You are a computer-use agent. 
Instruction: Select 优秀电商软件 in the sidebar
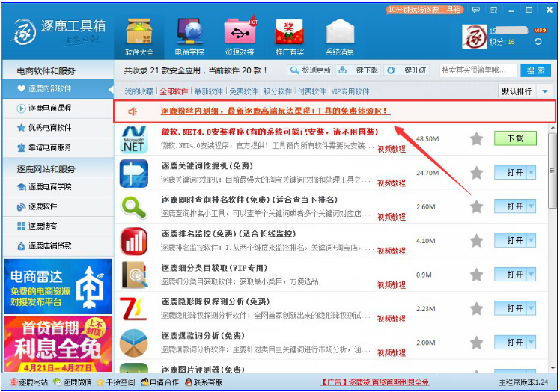pos(58,128)
